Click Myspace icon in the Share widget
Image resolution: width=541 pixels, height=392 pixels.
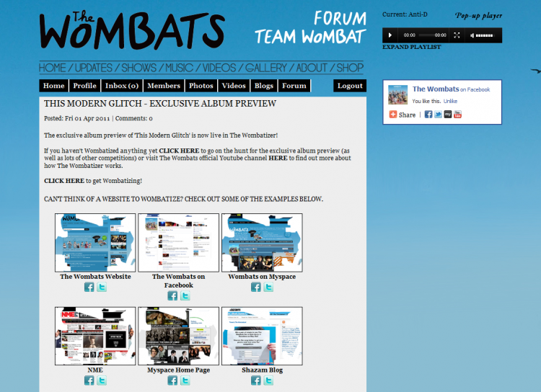click(447, 115)
